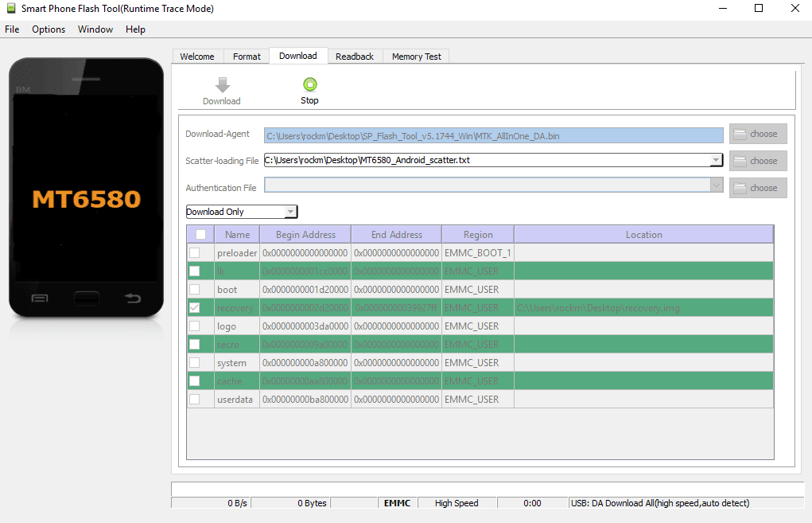The height and width of the screenshot is (523, 812).
Task: Check the boot partition checkbox
Action: (195, 289)
